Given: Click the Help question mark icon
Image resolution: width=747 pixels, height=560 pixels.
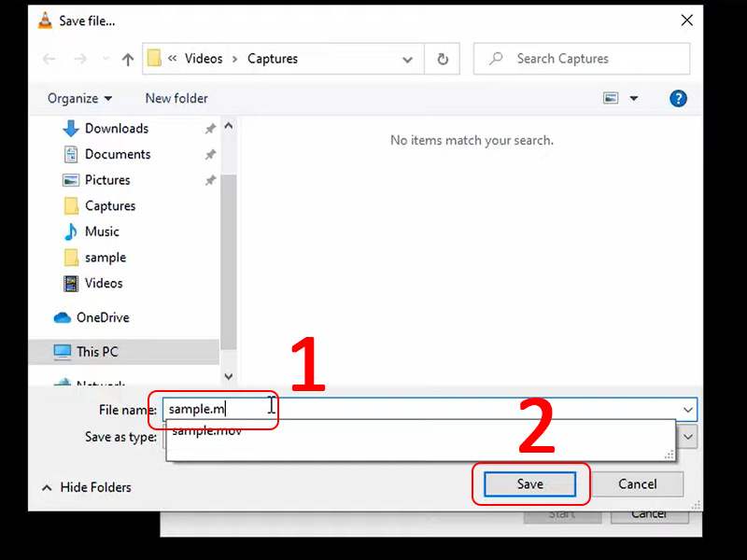Looking at the screenshot, I should tap(678, 98).
